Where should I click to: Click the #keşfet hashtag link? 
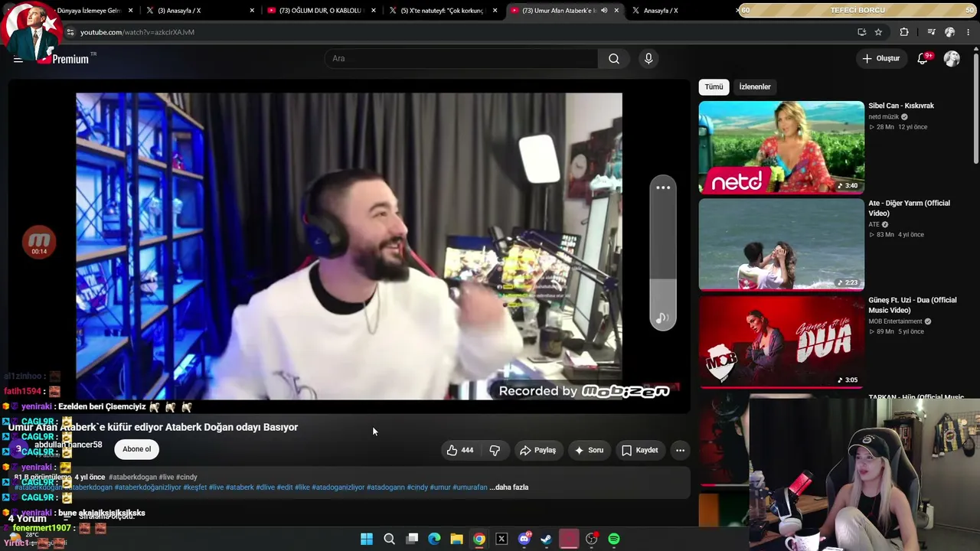195,487
